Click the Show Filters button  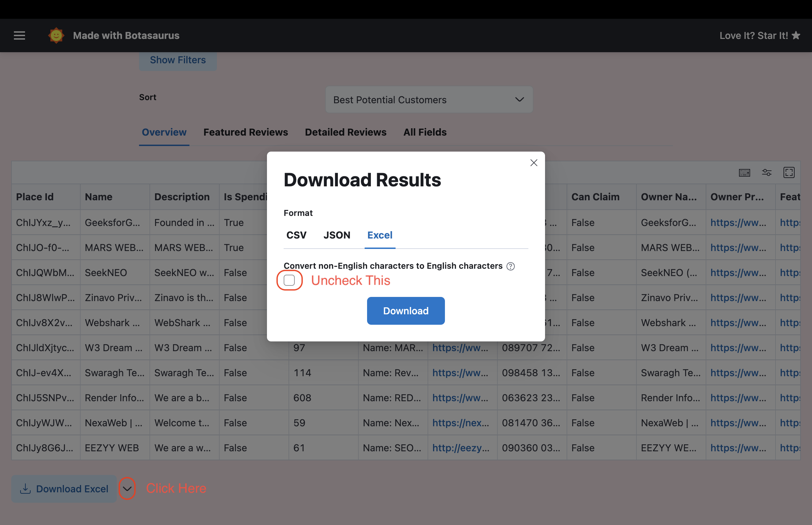coord(178,60)
